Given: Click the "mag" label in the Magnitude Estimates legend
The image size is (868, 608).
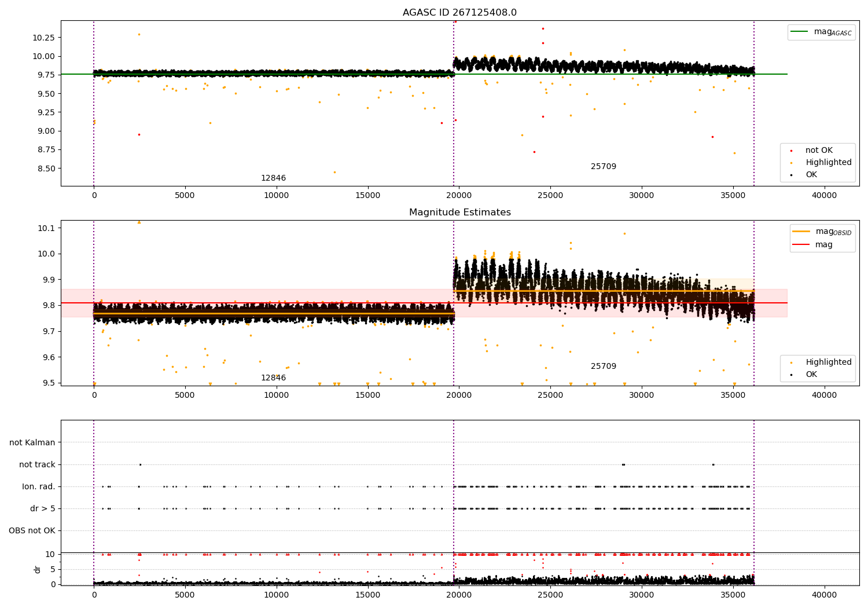Looking at the screenshot, I should click(824, 245).
